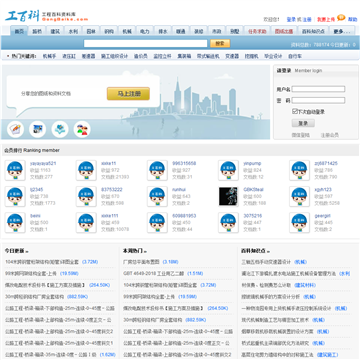
Task: Open member profile link G[Bk]Steal
Action: point(253,189)
